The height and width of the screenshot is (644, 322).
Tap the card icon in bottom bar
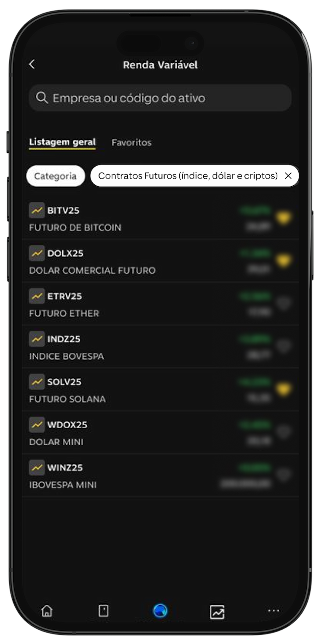coord(103,611)
